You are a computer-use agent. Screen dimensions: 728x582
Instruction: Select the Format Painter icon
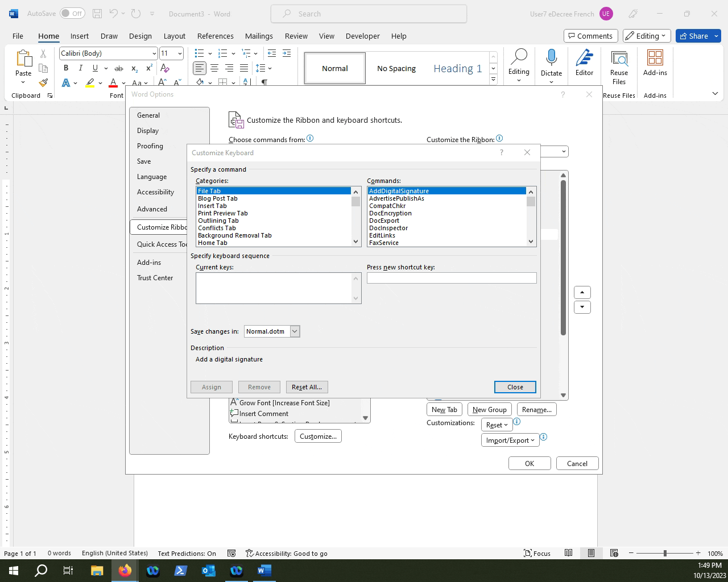click(x=43, y=82)
